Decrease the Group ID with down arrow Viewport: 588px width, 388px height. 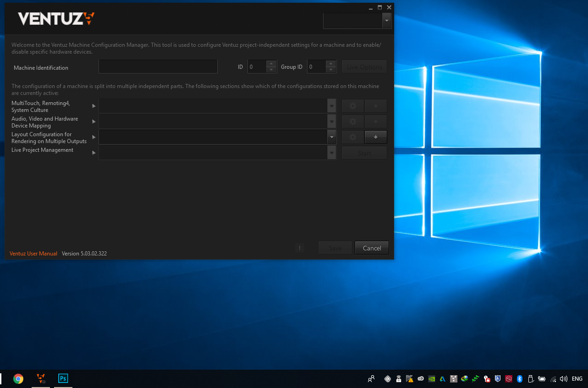tap(331, 70)
